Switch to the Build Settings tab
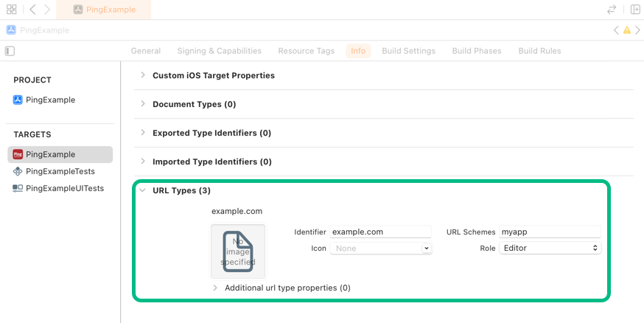This screenshot has width=644, height=323. (x=408, y=51)
